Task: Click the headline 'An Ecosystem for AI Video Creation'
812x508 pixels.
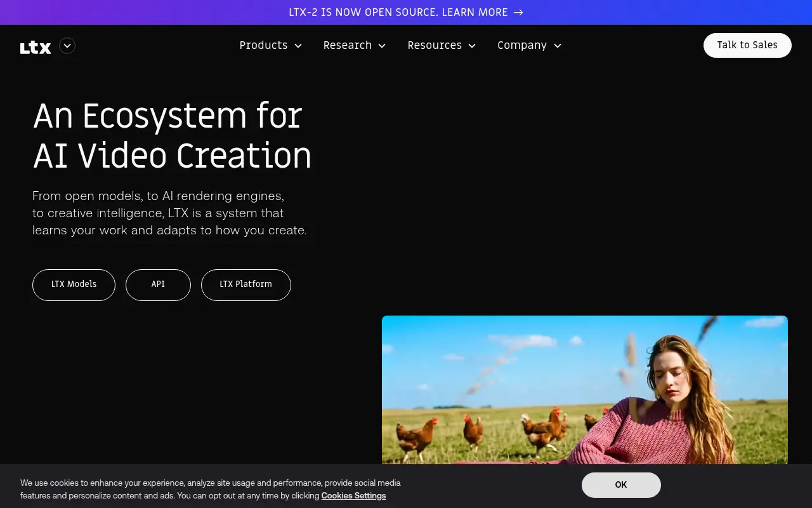Action: (171, 135)
